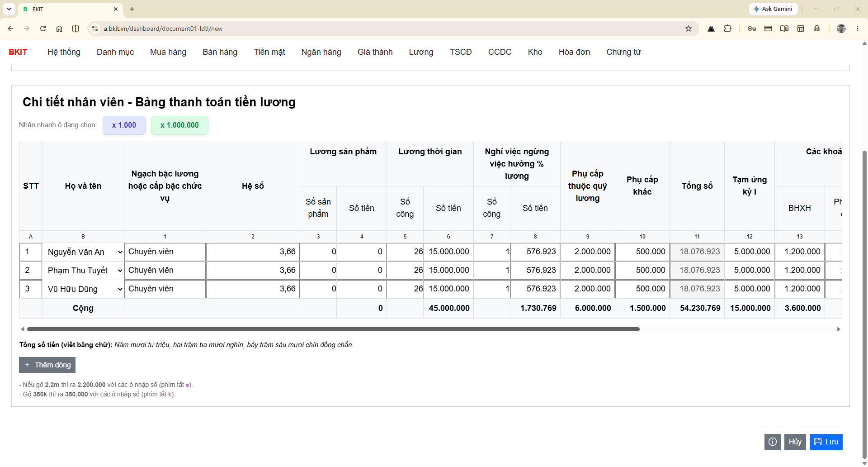Image resolution: width=868 pixels, height=467 pixels.
Task: Click the BKIT logo link
Action: click(x=18, y=52)
